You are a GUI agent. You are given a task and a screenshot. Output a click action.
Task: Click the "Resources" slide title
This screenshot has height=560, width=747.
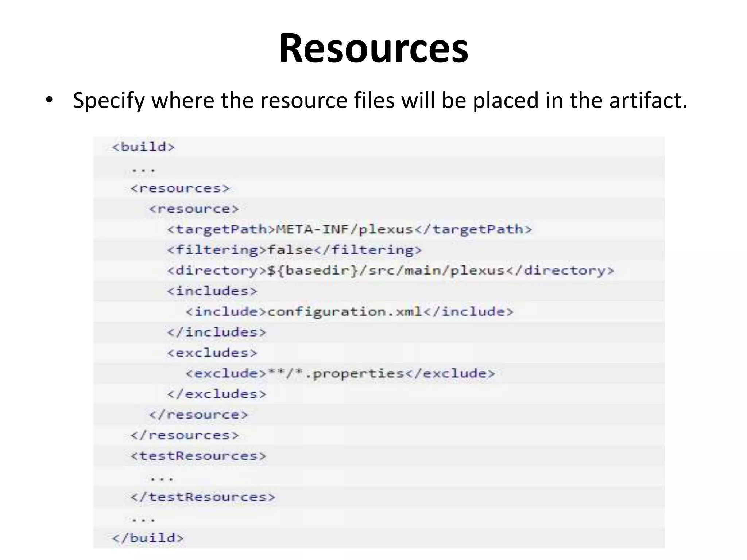[x=373, y=48]
